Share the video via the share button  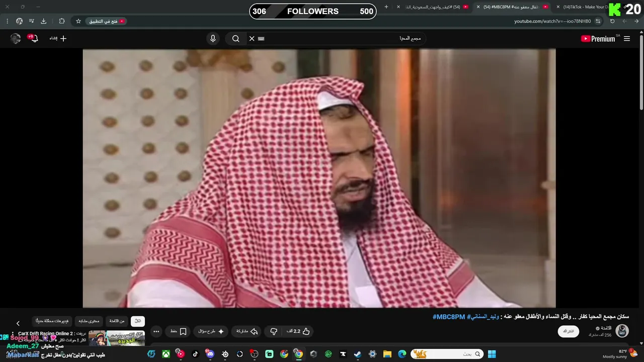(247, 331)
